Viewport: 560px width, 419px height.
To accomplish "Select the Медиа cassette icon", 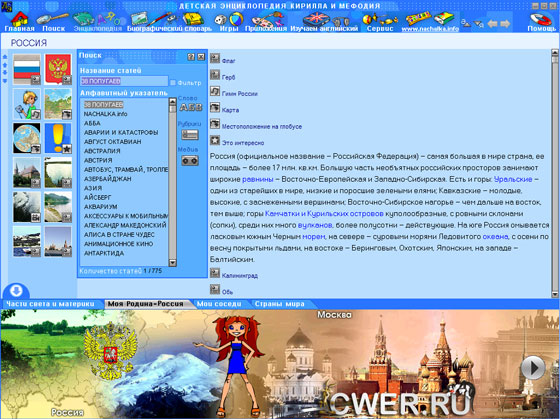I will pos(190,160).
